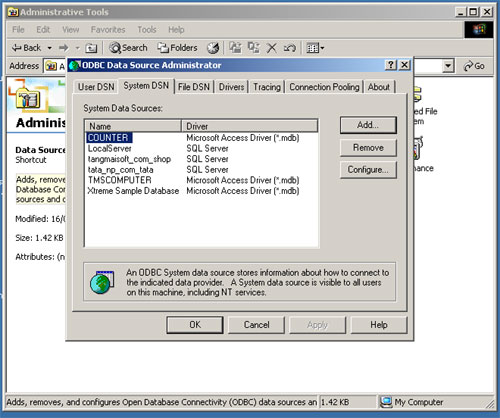Click the Windows logo throbber
This screenshot has height=418, width=500.
click(x=479, y=30)
